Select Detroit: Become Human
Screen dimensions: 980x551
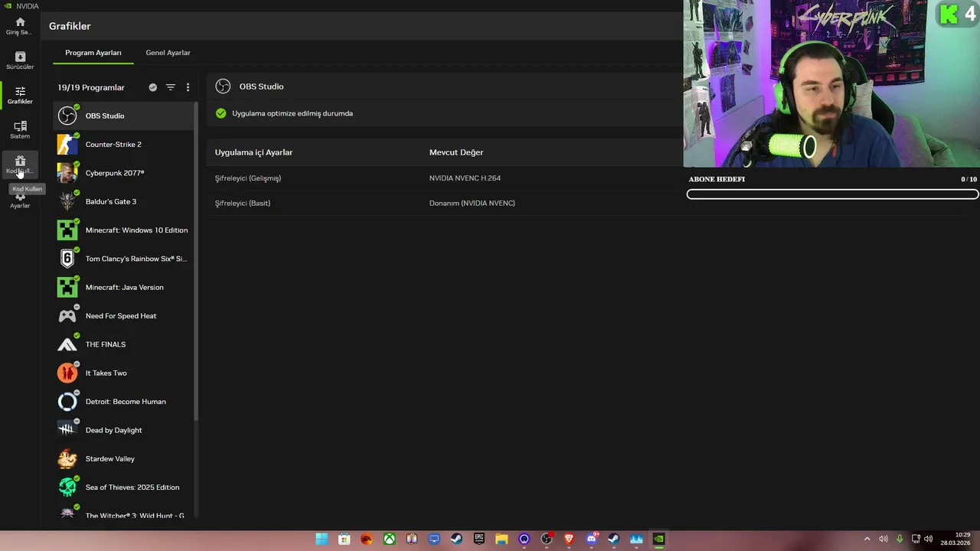coord(123,401)
